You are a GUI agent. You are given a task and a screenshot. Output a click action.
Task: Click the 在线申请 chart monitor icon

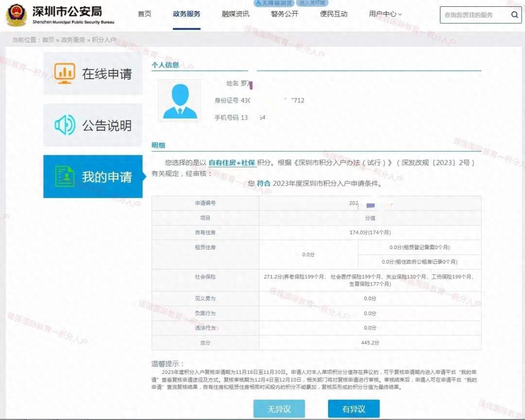[x=64, y=73]
